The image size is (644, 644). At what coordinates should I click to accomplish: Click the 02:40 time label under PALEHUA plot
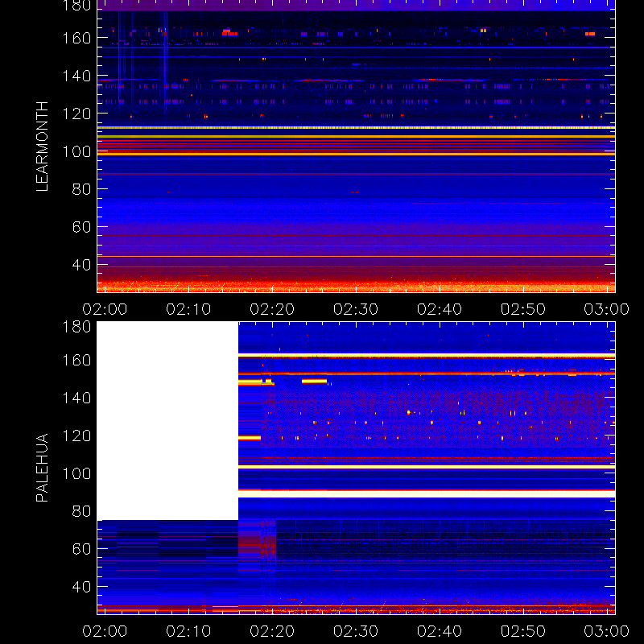440,631
